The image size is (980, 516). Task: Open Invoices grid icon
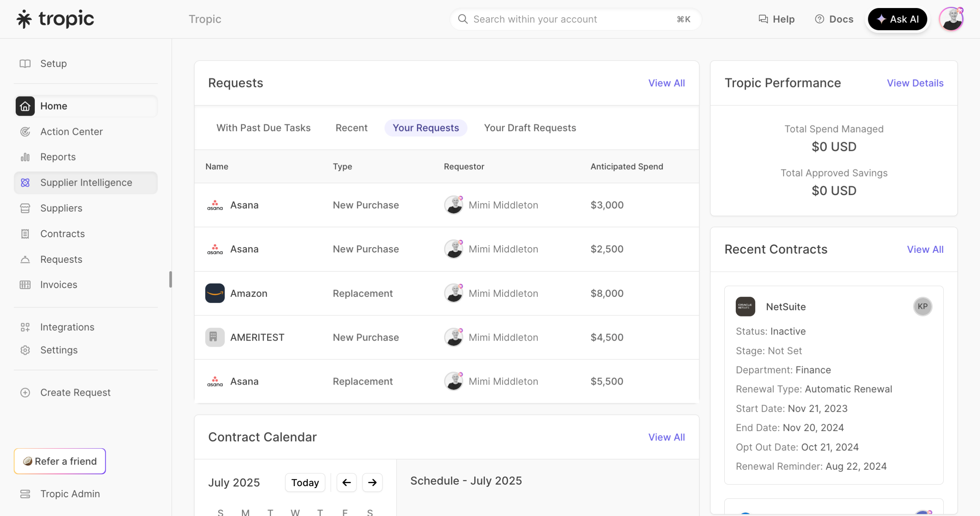[25, 285]
